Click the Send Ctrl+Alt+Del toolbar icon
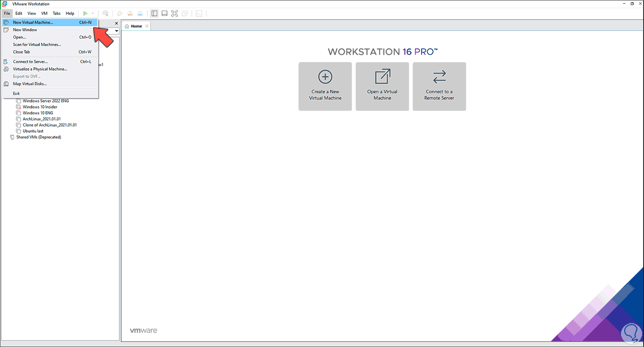Viewport: 644px width, 347px height. click(x=106, y=13)
